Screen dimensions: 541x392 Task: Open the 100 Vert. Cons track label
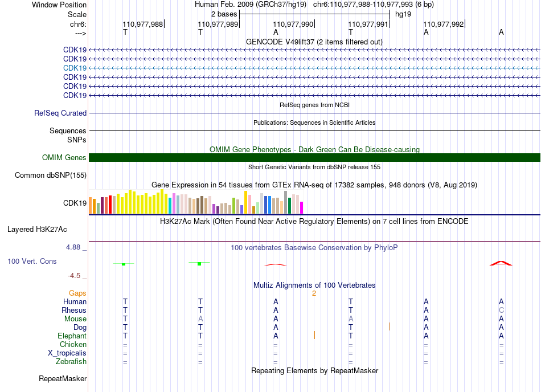(x=32, y=261)
